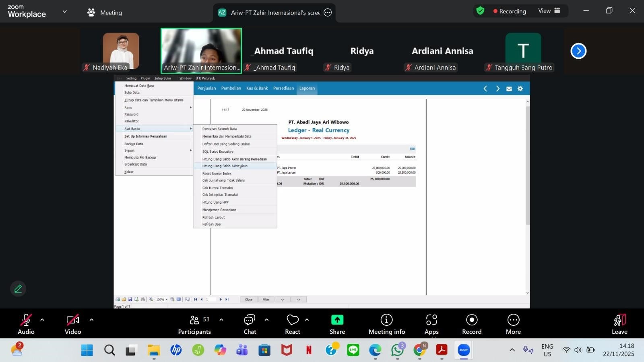Viewport: 644px width, 362px height.
Task: Expand the Participants options chevron
Action: tap(221, 320)
